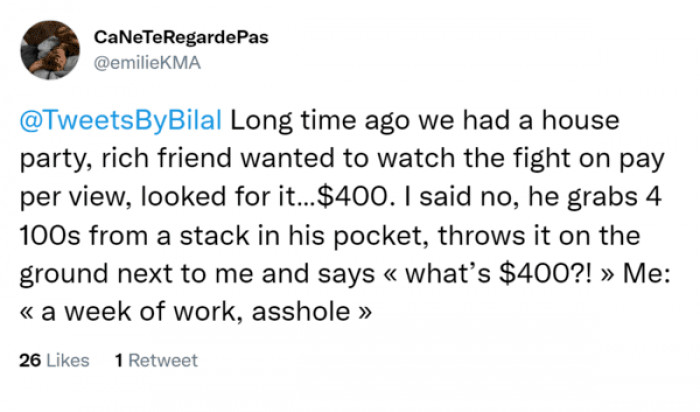700x412 pixels.
Task: View the 26 Likes list
Action: tap(54, 360)
